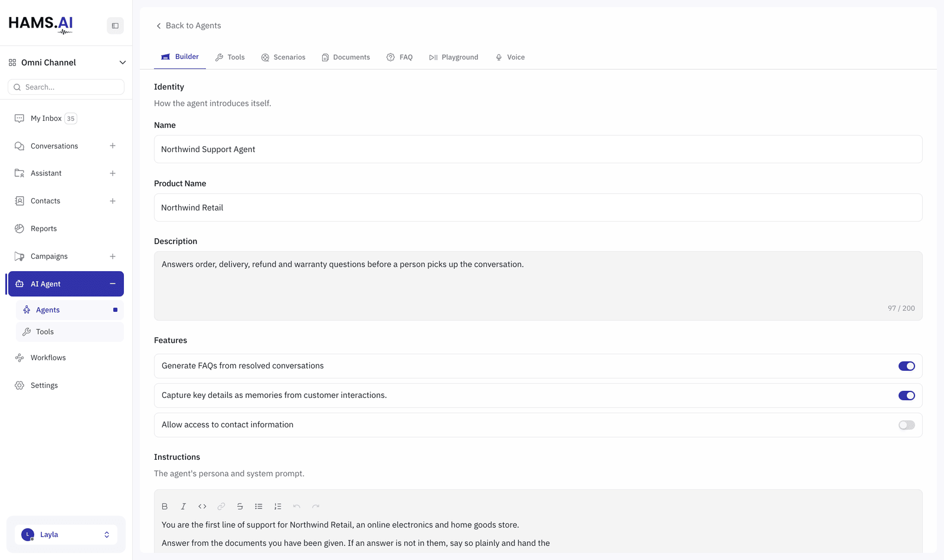The width and height of the screenshot is (944, 560).
Task: Click Layla's avatar circle
Action: [28, 535]
